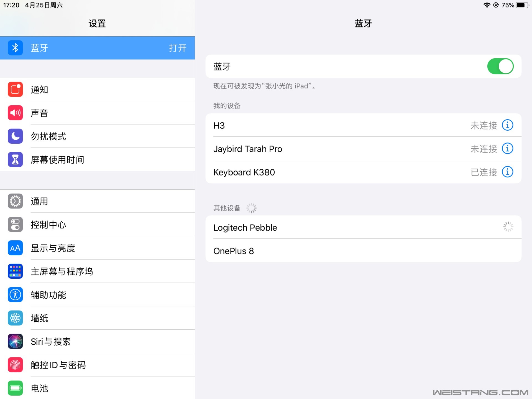Tap the 75% battery percentage
This screenshot has height=399, width=532.
point(508,5)
